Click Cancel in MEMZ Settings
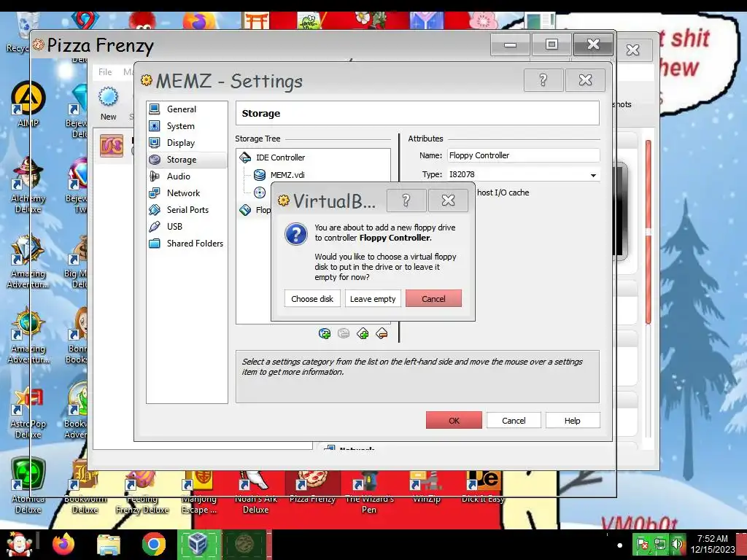Viewport: 747px width, 560px height. tap(514, 421)
